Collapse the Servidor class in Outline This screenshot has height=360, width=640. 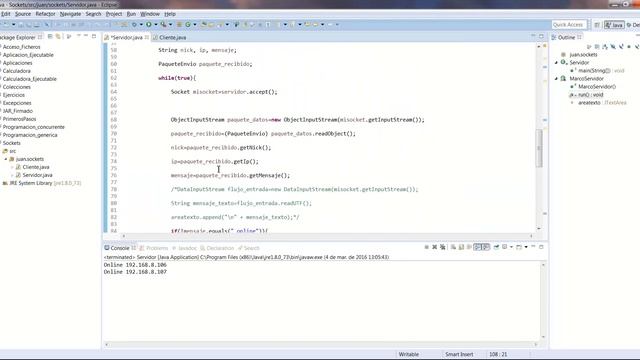coord(556,62)
